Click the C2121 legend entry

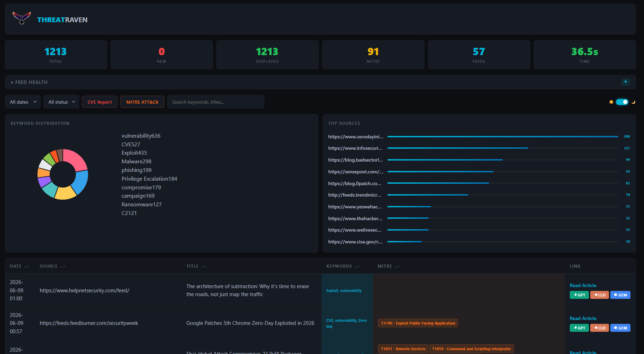coord(129,213)
